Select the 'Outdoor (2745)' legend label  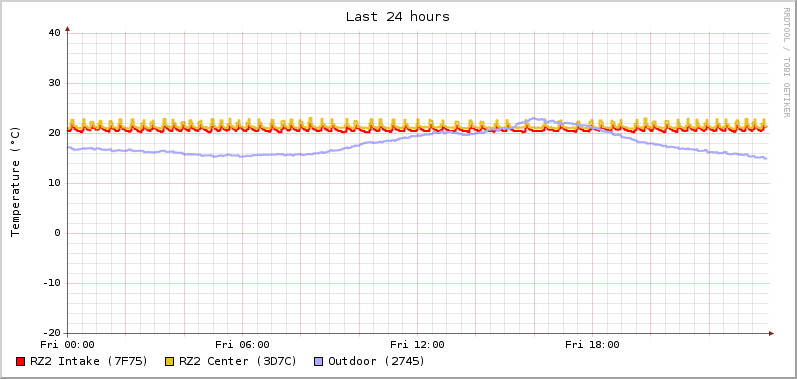377,361
